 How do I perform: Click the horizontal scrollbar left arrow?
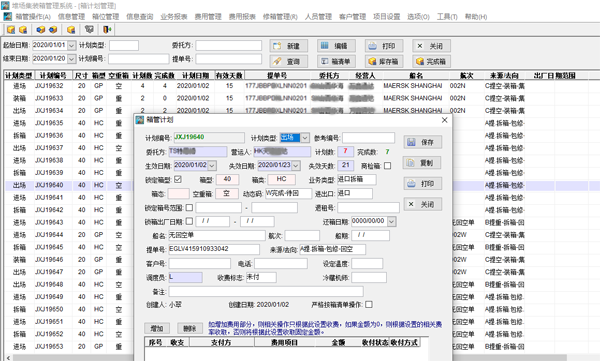click(x=8, y=358)
